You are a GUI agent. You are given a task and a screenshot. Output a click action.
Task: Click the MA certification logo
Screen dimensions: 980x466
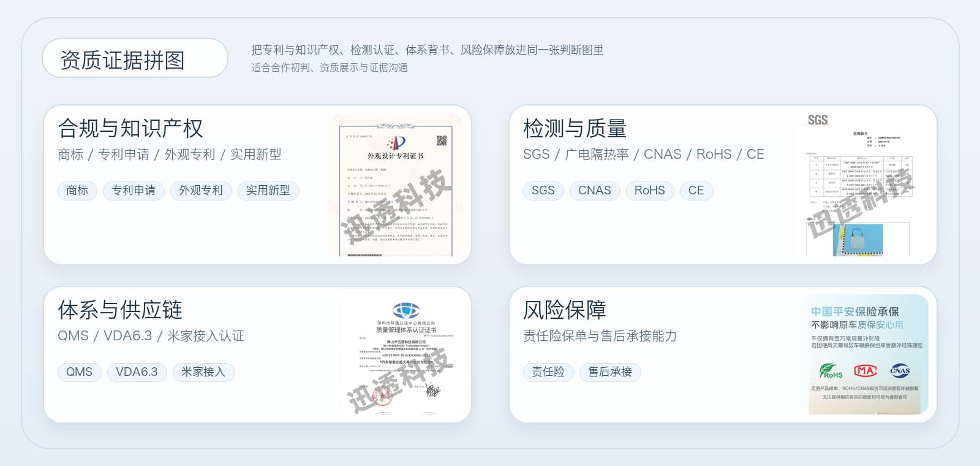[865, 371]
